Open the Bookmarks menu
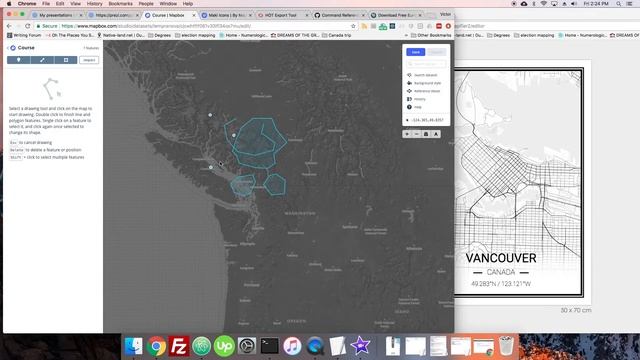 tap(120, 4)
